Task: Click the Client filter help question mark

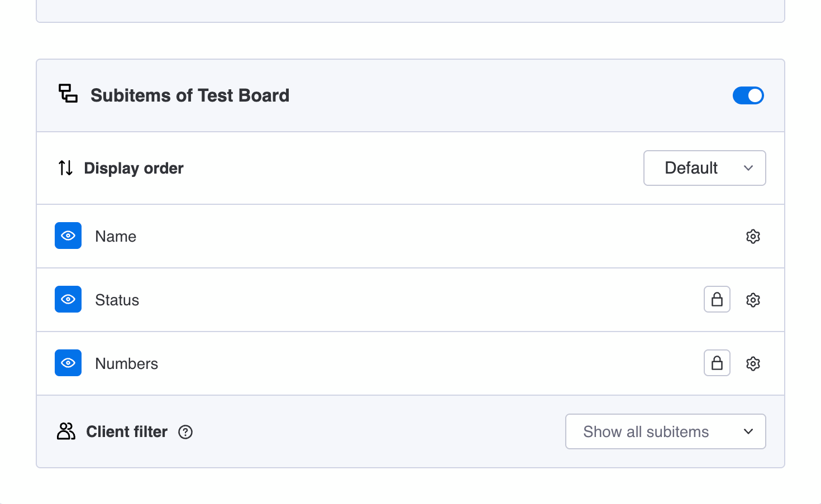Action: [185, 432]
